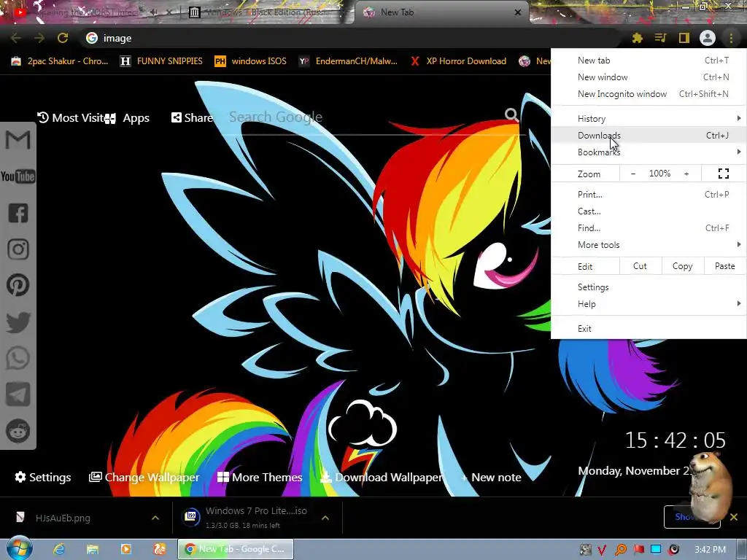
Task: Open Most Visited link
Action: click(x=70, y=117)
